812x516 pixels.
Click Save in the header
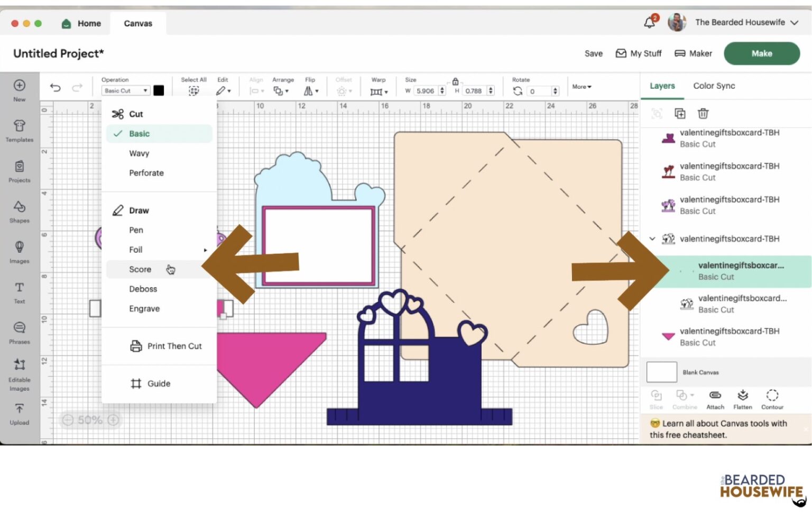(x=593, y=53)
